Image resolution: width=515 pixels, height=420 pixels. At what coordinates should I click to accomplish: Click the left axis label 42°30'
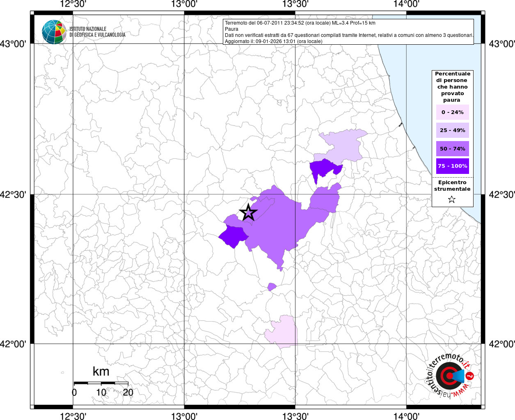tap(14, 194)
